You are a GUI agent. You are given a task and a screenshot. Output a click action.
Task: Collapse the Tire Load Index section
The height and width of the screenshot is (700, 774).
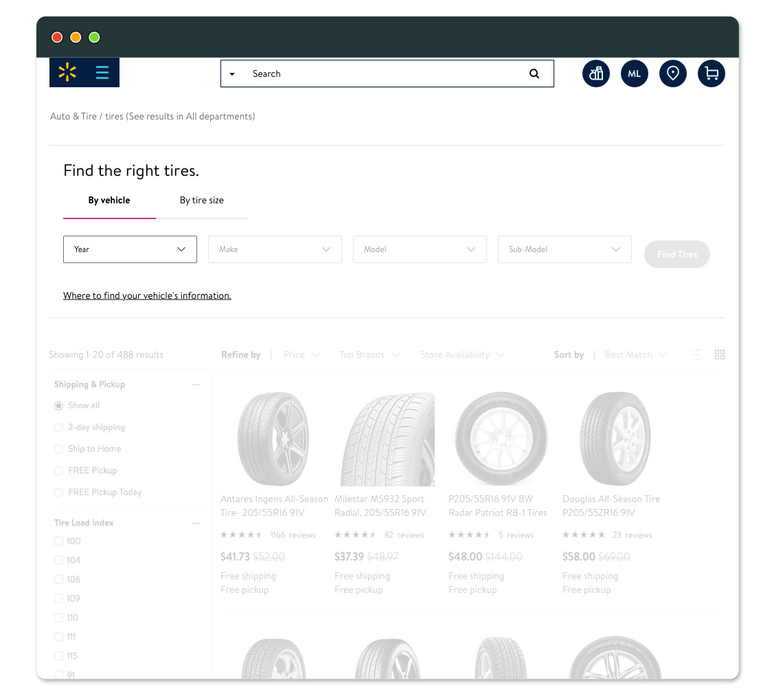coord(196,523)
